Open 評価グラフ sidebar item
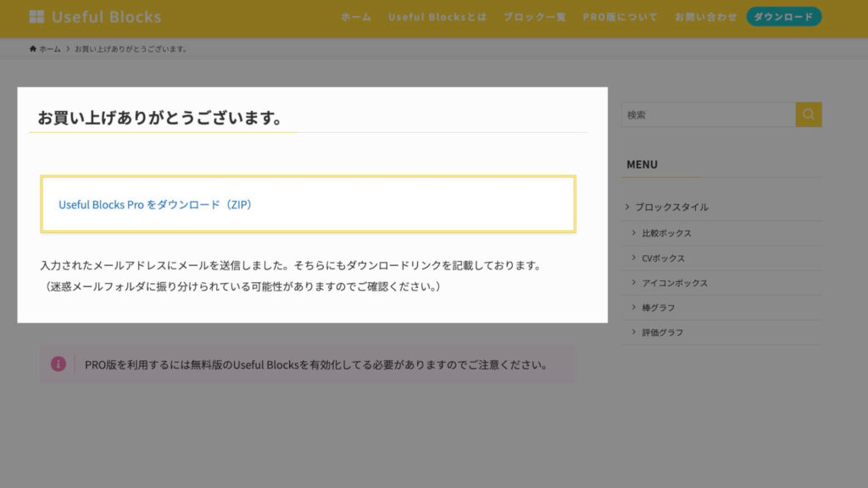 (663, 332)
